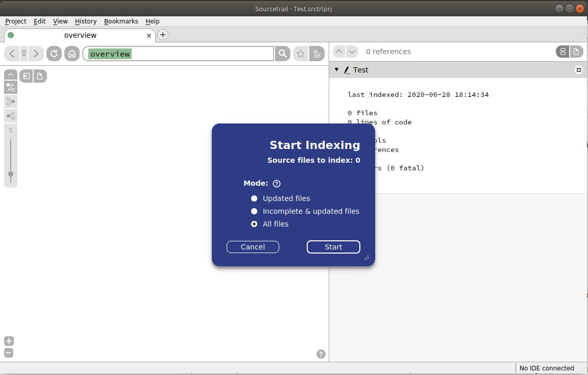Viewport: 588px width, 375px height.
Task: Click the outgoing dependencies graph icon
Action: tap(11, 116)
